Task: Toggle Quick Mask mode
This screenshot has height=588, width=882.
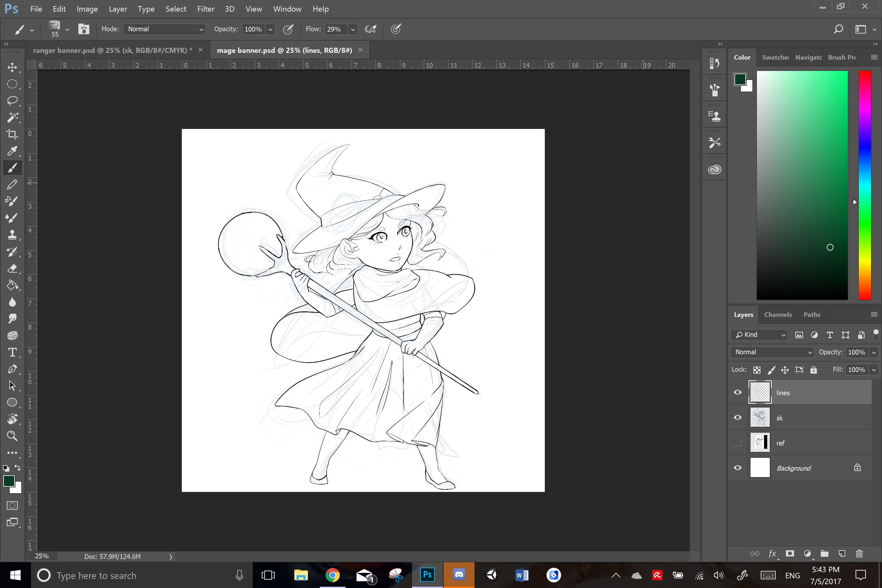Action: click(x=12, y=505)
